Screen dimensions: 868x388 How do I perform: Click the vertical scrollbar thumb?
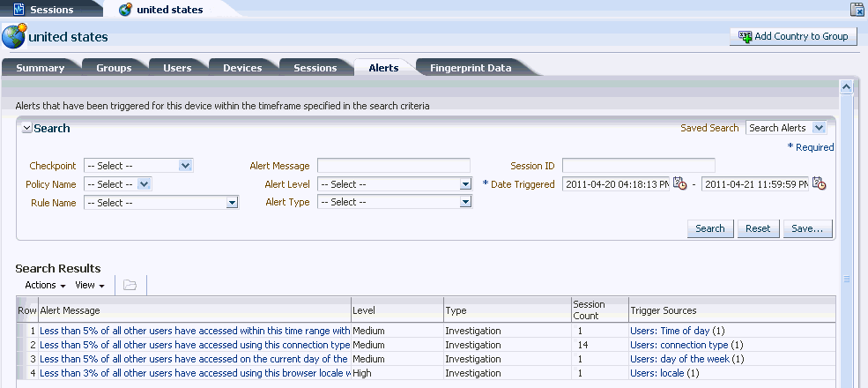(846, 279)
